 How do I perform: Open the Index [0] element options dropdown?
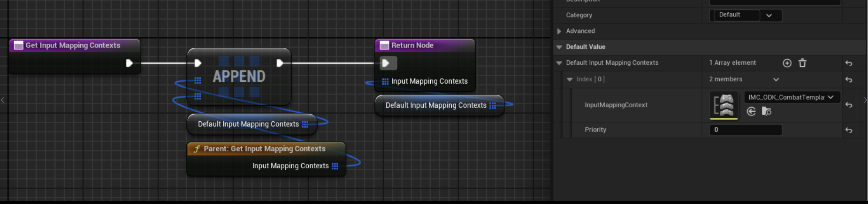[x=776, y=79]
